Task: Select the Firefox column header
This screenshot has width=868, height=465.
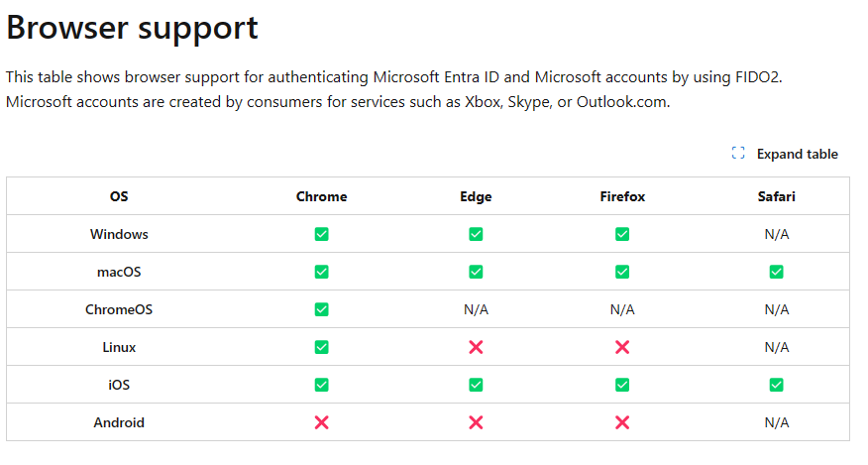Action: click(622, 196)
